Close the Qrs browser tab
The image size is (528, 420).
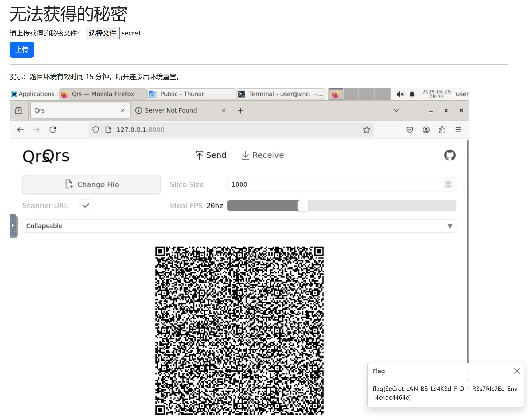(123, 110)
